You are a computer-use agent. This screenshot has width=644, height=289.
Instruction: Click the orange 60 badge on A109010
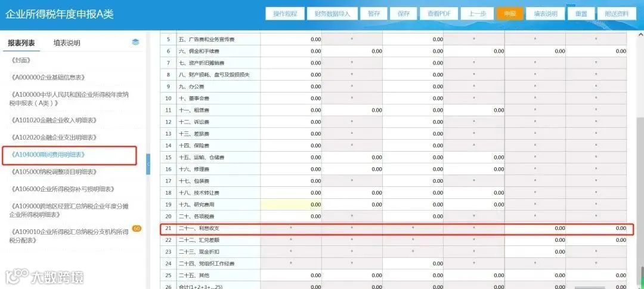pos(137,229)
